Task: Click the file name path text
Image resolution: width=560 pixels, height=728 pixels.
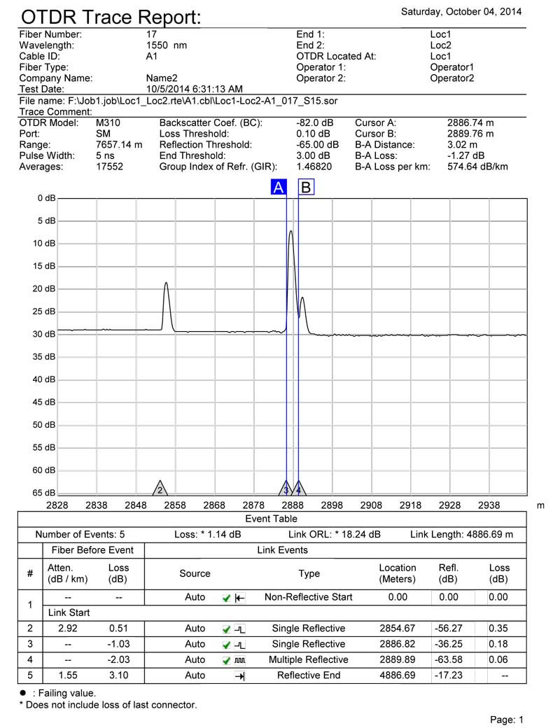Action: pos(178,101)
